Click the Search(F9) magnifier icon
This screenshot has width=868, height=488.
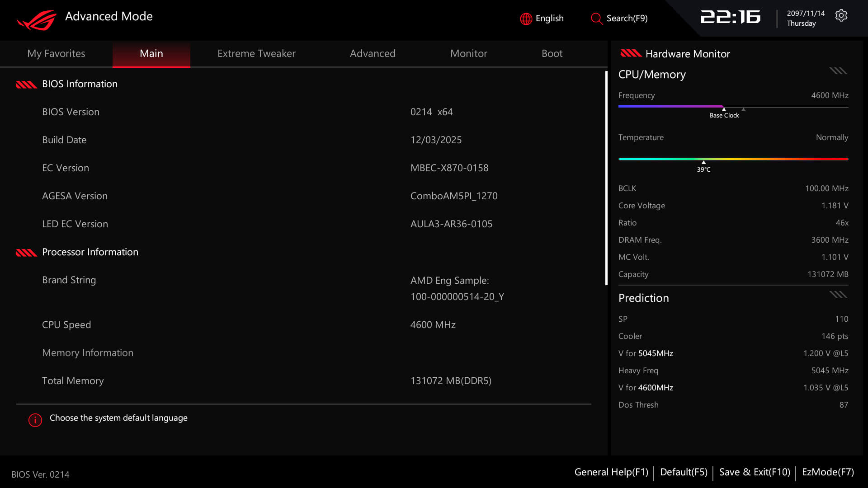[x=596, y=19]
